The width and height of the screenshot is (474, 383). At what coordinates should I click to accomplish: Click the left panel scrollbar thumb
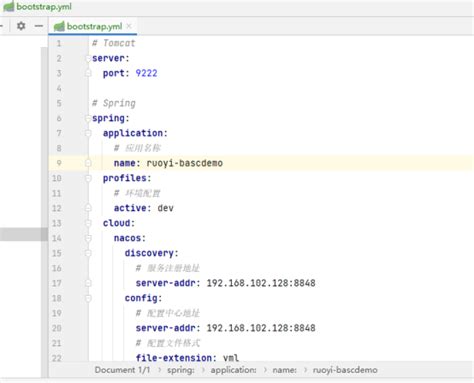pyautogui.click(x=24, y=234)
